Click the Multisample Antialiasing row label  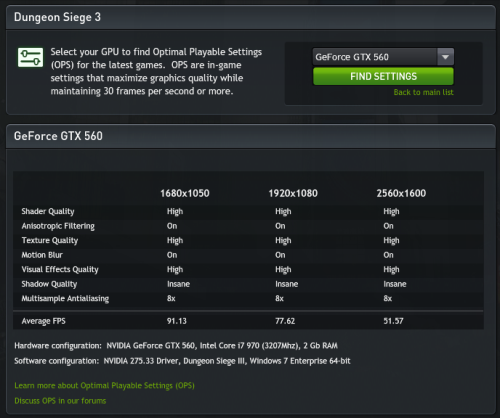point(65,299)
